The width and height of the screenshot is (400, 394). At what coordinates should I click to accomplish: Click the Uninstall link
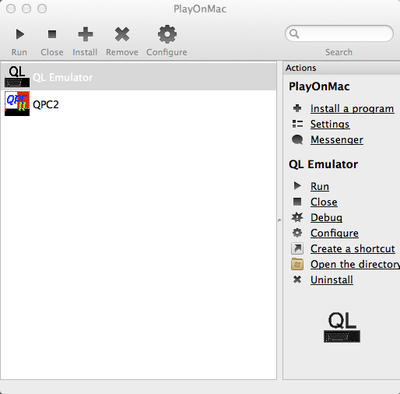point(332,280)
